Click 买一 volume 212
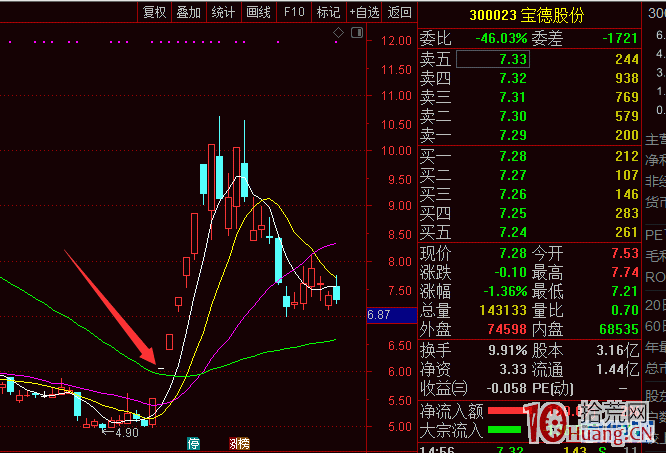 [627, 156]
